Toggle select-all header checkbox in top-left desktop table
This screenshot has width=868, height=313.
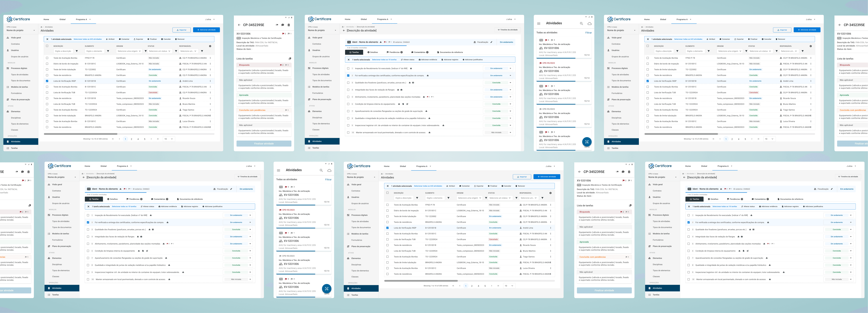coord(47,46)
